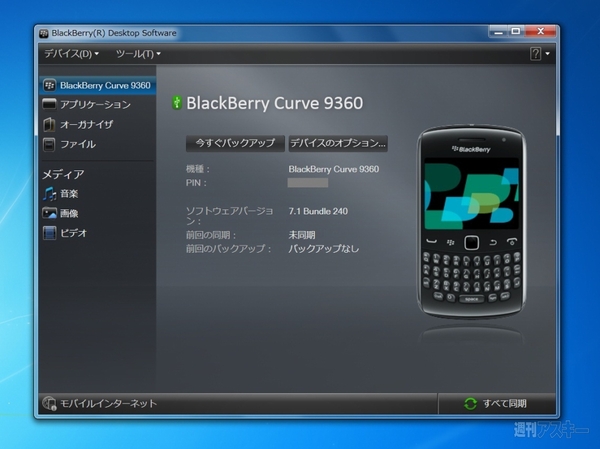Click the ビデオ film icon
The height and width of the screenshot is (449, 600).
tap(49, 233)
